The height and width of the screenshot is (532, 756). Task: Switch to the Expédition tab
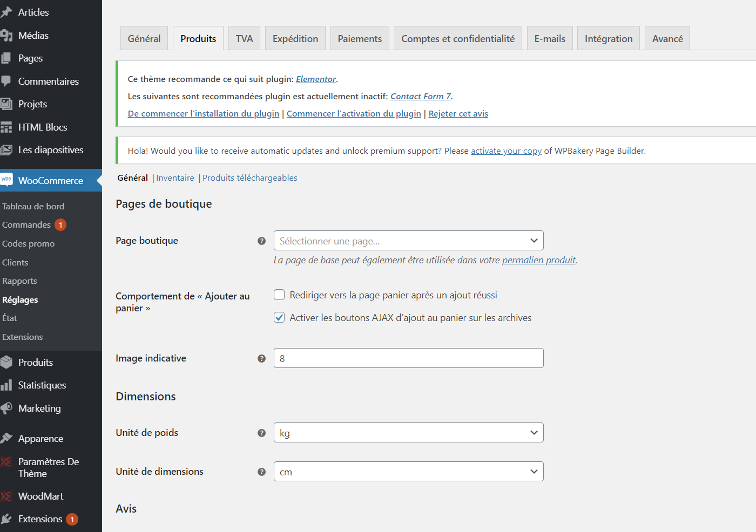(295, 39)
